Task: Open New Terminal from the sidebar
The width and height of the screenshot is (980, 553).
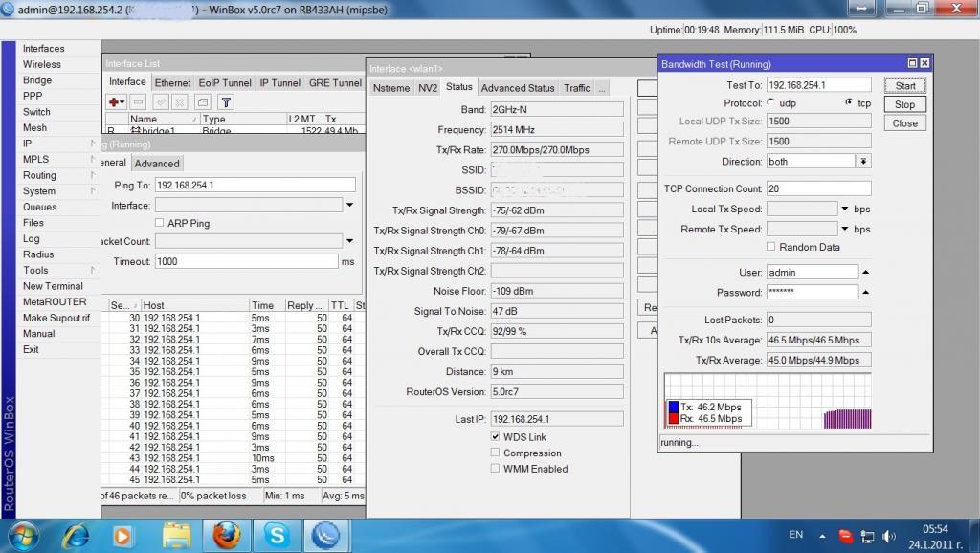Action: 53,286
